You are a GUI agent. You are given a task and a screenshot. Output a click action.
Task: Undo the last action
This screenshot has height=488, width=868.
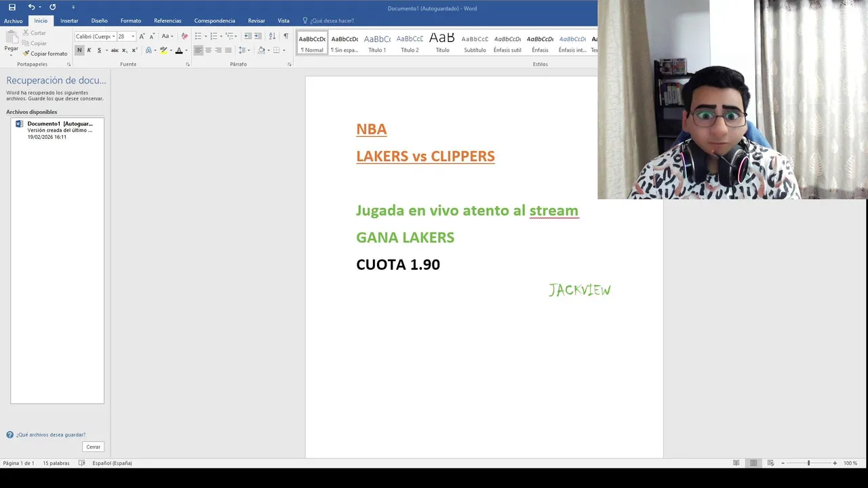(31, 7)
